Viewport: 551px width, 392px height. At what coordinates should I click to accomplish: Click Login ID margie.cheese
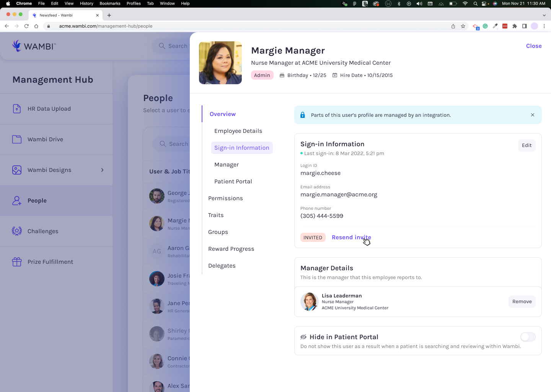pyautogui.click(x=320, y=173)
